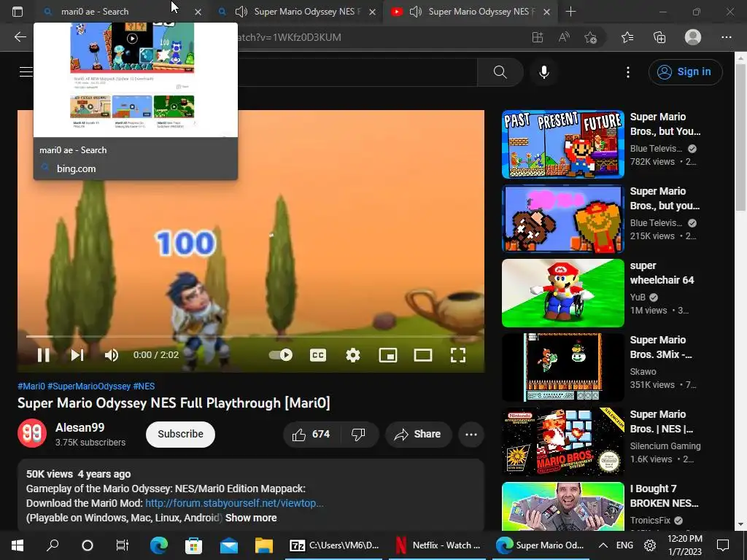Open the Windows Start menu
Screen dimensions: 747x560
pos(18,545)
